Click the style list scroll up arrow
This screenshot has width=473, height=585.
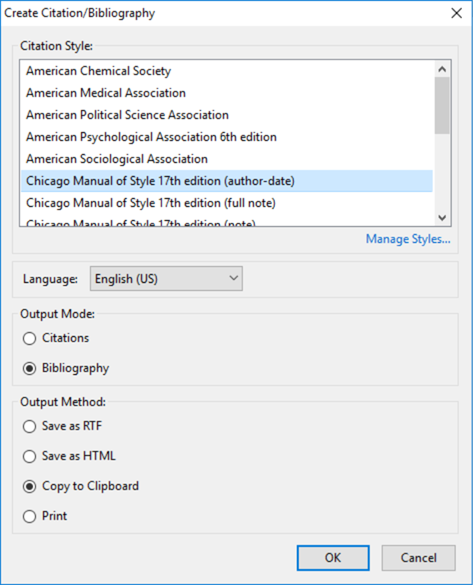point(442,69)
